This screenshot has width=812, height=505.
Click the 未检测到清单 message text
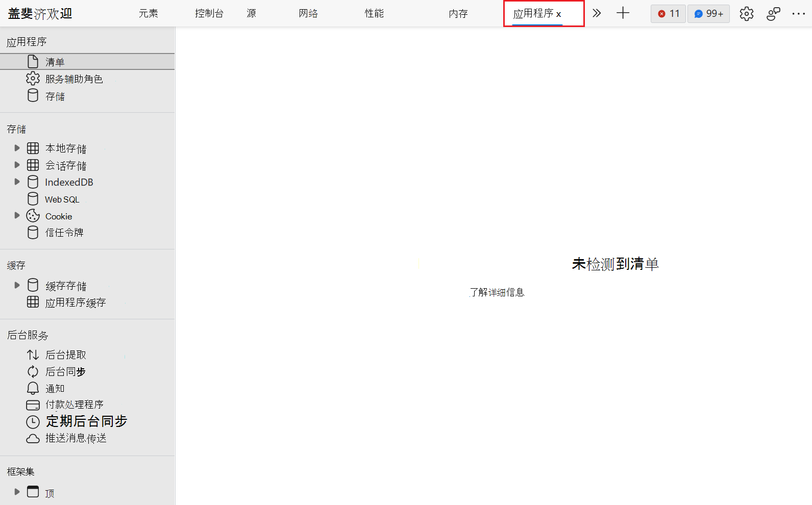(x=615, y=264)
